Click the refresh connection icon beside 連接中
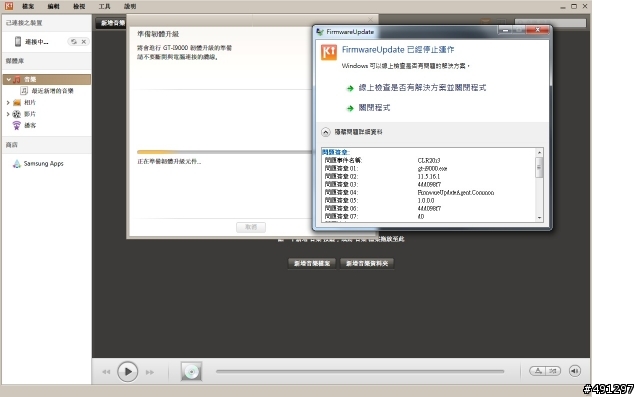 73,41
